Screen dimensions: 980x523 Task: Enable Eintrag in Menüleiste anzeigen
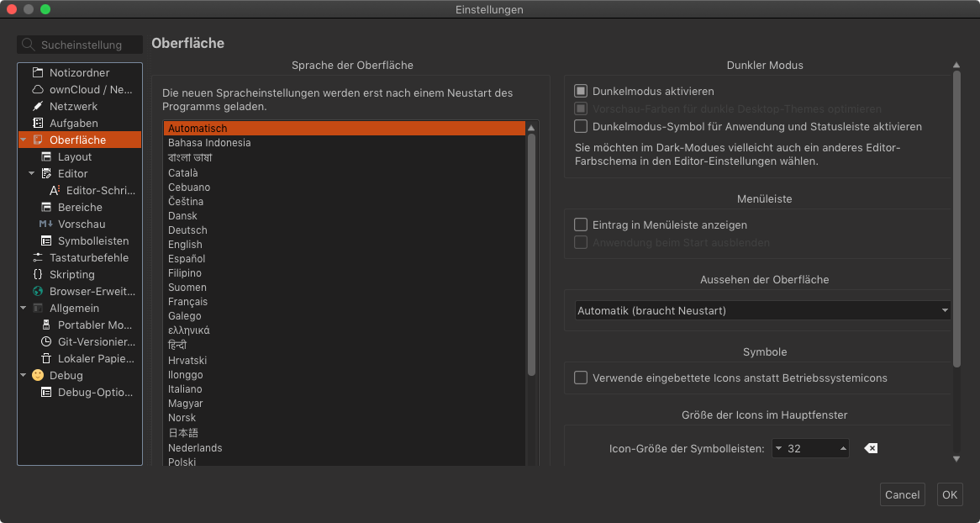[x=581, y=225]
